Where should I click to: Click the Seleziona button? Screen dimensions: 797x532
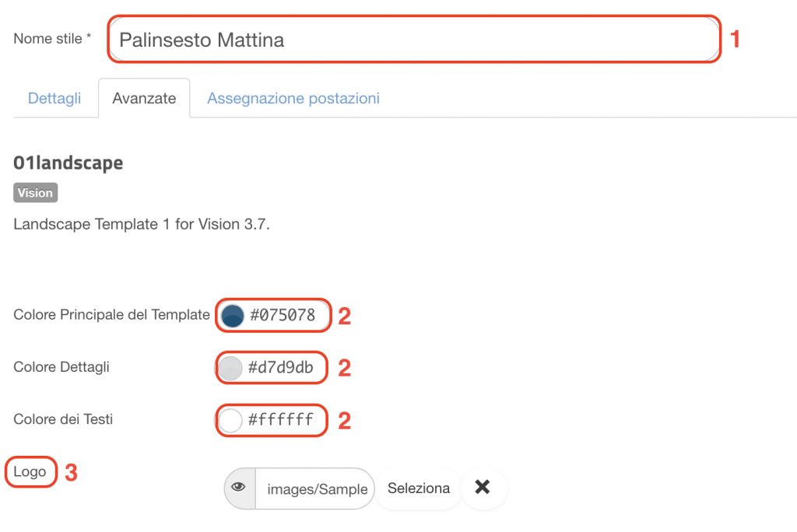pos(418,488)
